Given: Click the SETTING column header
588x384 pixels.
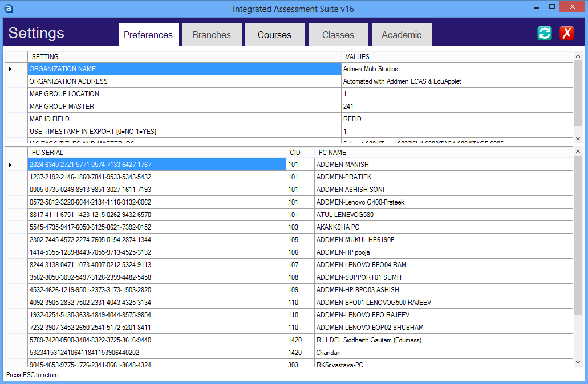Looking at the screenshot, I should tap(185, 57).
